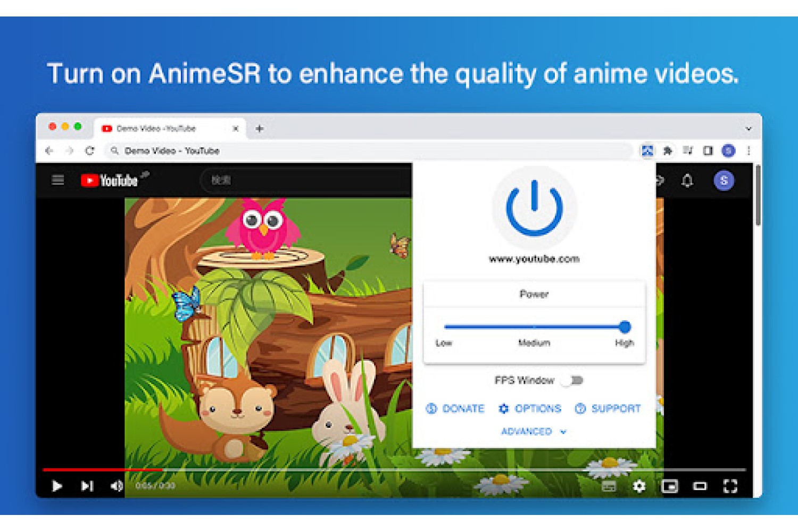Click the SUPPORT button
Viewport: 798px width, 532px height.
[x=608, y=409]
